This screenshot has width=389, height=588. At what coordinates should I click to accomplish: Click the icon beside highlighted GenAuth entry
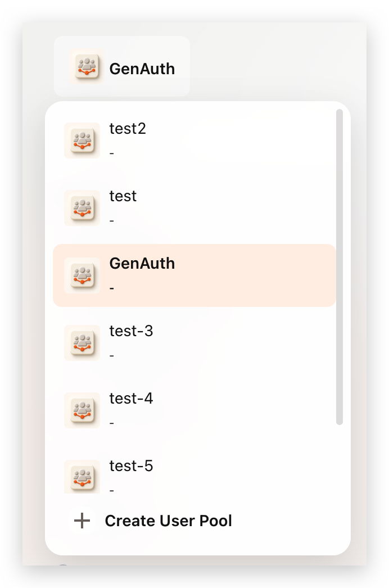pos(82,275)
